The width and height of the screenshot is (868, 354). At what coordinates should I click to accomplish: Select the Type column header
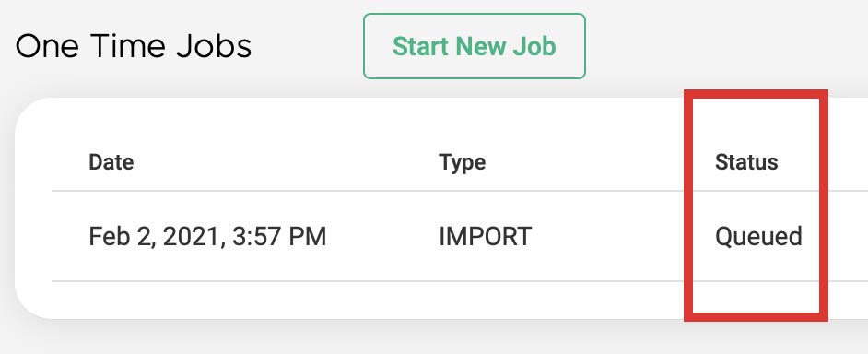coord(463,162)
